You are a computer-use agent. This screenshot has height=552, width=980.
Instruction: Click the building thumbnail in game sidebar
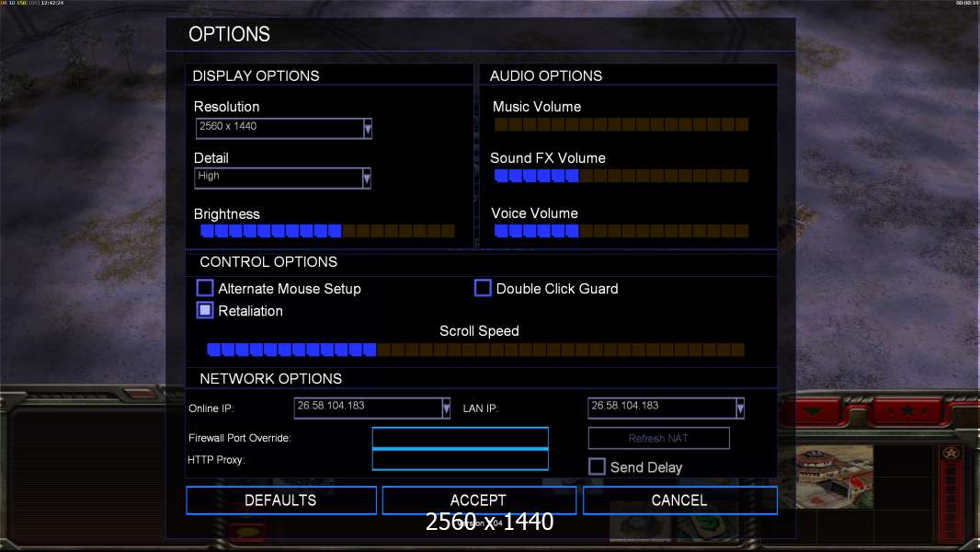pyautogui.click(x=835, y=477)
